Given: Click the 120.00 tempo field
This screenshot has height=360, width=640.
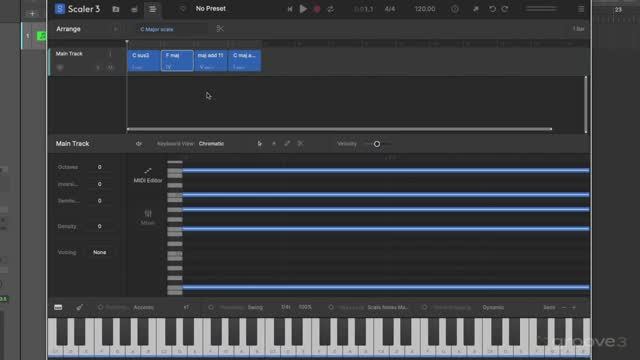Looking at the screenshot, I should point(425,9).
